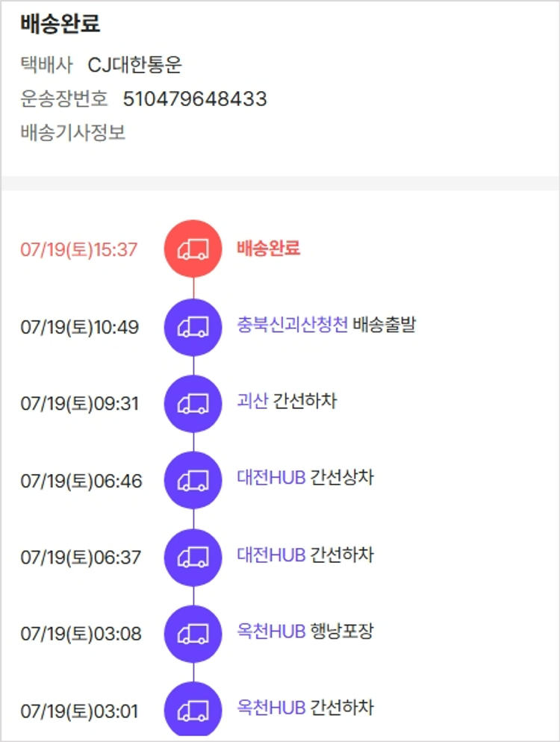Select the red 배송완료 status text
The width and height of the screenshot is (560, 742).
point(268,249)
